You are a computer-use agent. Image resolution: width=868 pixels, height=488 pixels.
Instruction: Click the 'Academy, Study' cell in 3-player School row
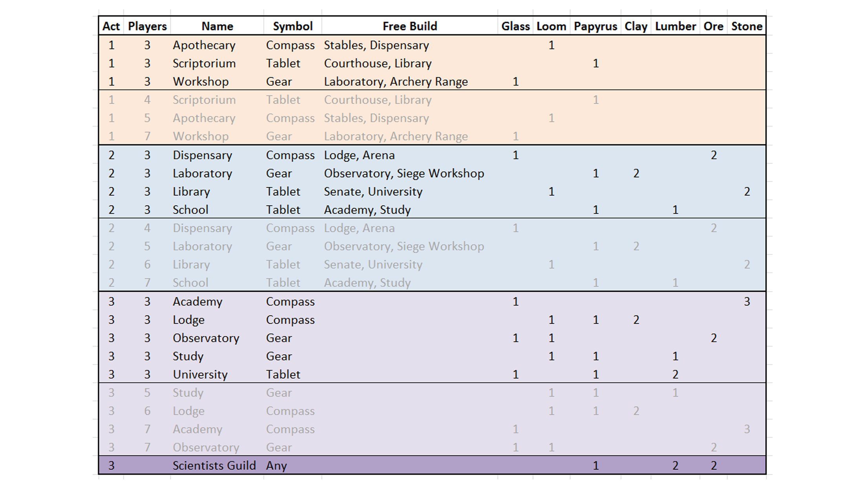click(x=367, y=210)
